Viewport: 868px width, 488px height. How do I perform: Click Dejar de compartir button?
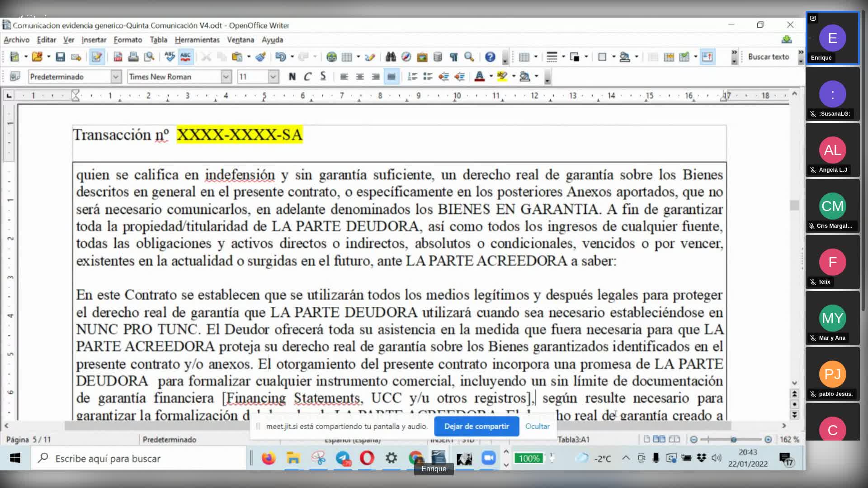477,426
